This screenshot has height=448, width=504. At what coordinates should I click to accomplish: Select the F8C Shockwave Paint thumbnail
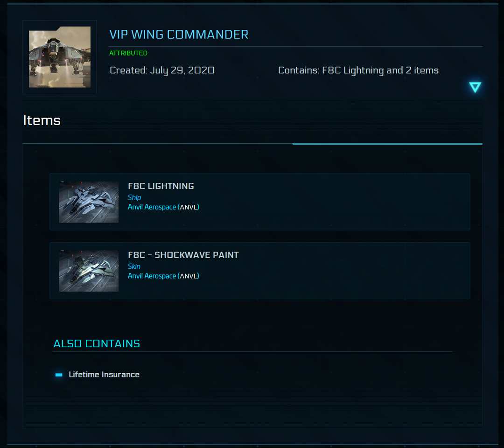point(89,271)
